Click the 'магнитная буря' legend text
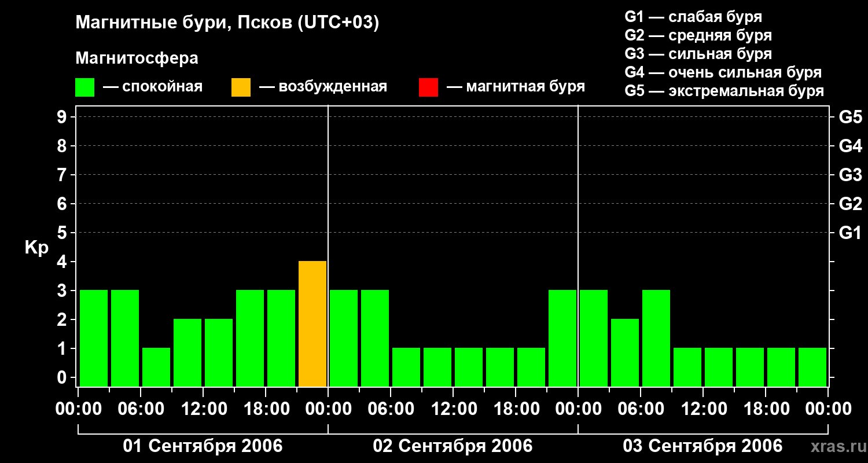The height and width of the screenshot is (463, 868). pyautogui.click(x=525, y=87)
